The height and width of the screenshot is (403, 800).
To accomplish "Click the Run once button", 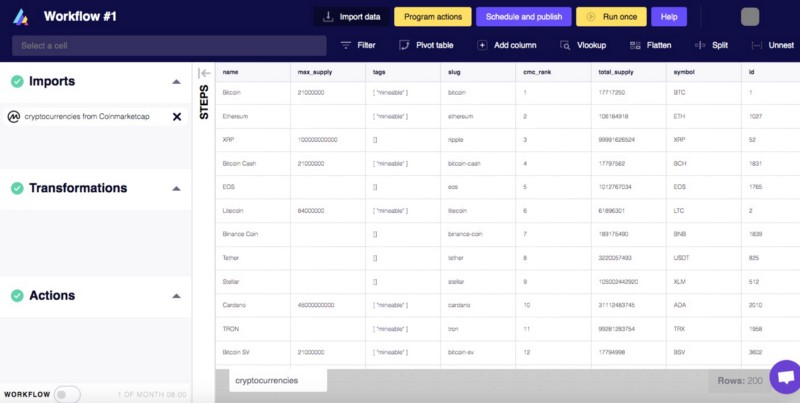I will [x=611, y=17].
